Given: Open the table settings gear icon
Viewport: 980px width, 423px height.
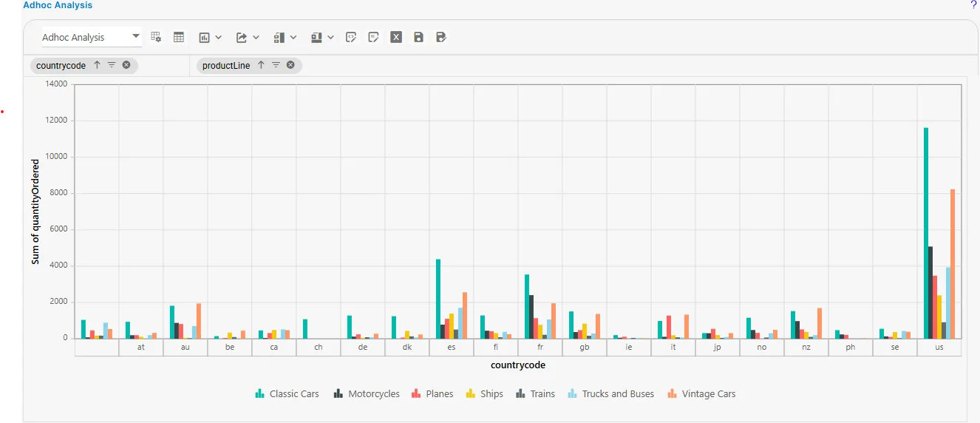Looking at the screenshot, I should pos(156,37).
